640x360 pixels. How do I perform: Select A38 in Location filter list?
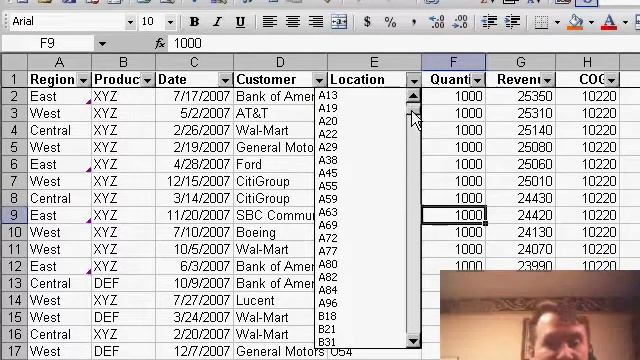pyautogui.click(x=328, y=160)
